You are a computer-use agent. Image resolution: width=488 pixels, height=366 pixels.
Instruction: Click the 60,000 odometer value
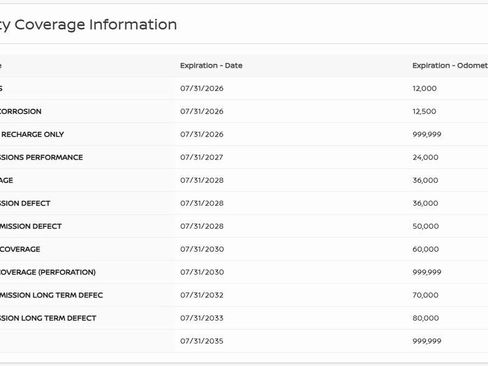426,249
